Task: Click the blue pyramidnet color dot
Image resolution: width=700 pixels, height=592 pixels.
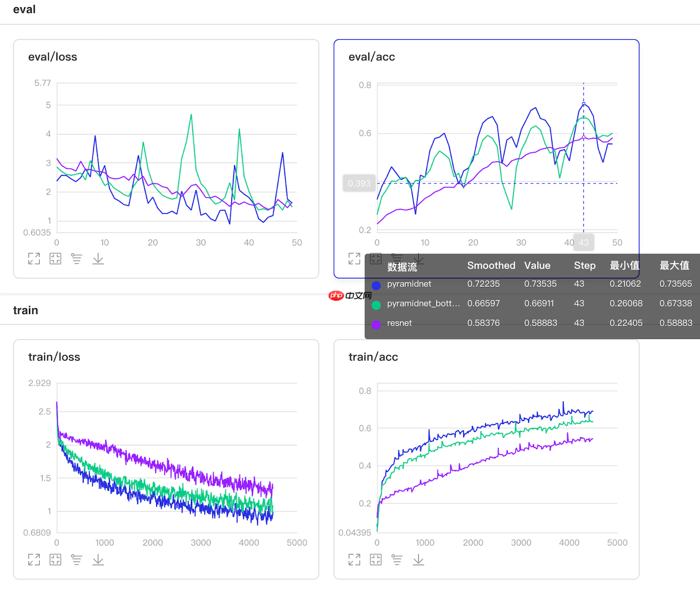Action: [x=376, y=285]
